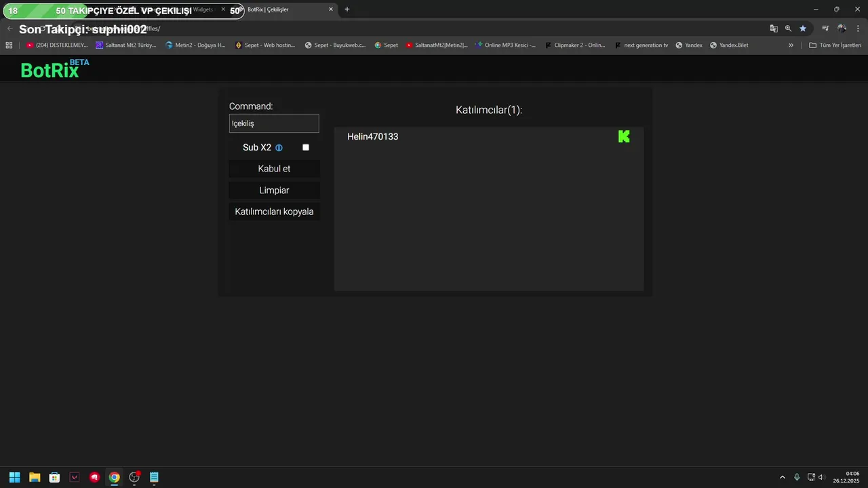Open the SaltanatMt2|Metin2|... bookmark

point(437,45)
